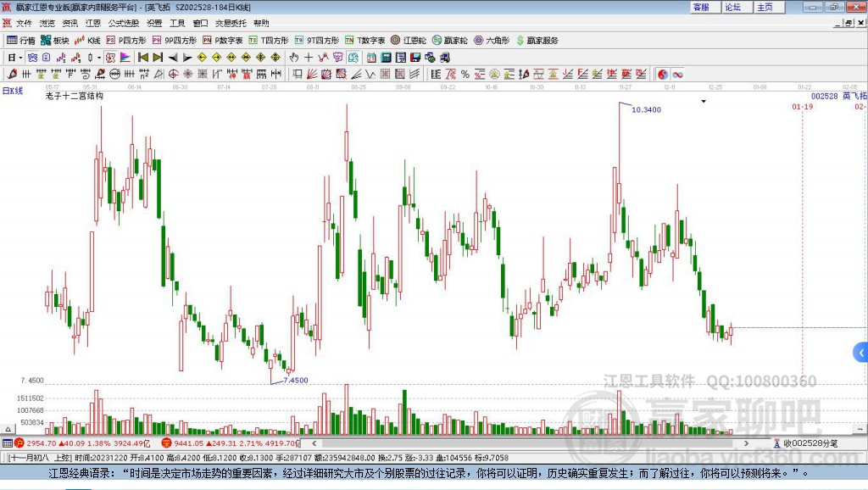The height and width of the screenshot is (490, 868).
Task: Open the 板块 sector view
Action: click(55, 41)
